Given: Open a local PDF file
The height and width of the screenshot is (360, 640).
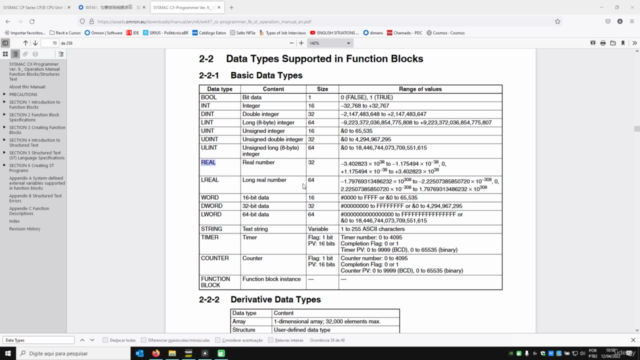Looking at the screenshot, I should point(613,43).
